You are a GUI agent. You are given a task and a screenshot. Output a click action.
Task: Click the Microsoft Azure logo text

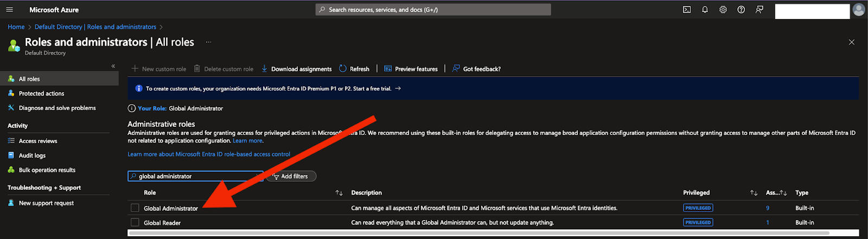54,10
